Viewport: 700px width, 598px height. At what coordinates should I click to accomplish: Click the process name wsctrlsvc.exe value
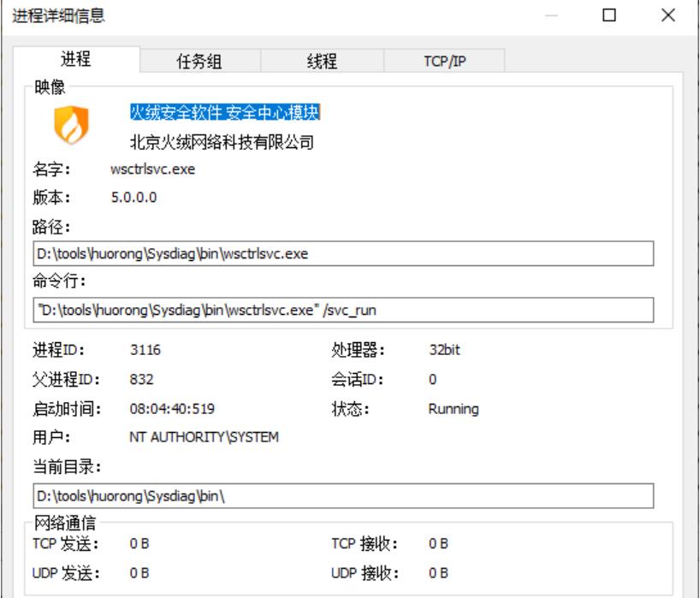click(x=152, y=169)
